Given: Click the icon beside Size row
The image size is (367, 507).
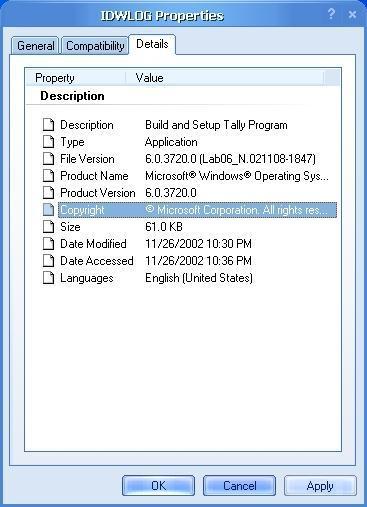Looking at the screenshot, I should pyautogui.click(x=49, y=227).
